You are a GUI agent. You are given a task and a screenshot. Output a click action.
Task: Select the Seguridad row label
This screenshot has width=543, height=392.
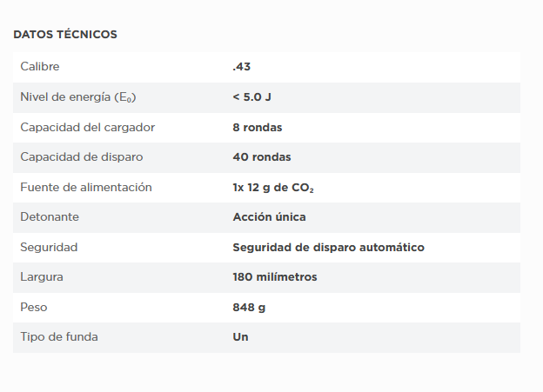(x=49, y=247)
